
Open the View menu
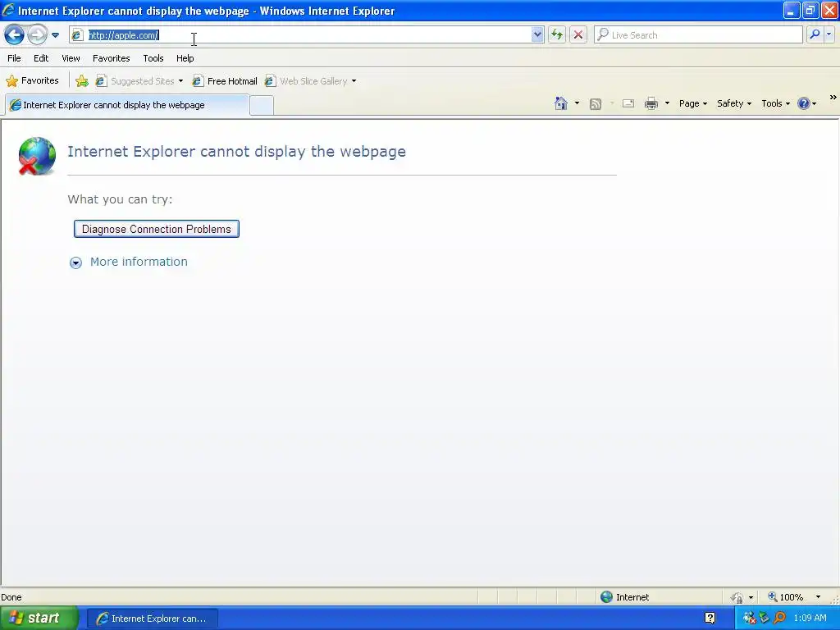coord(71,58)
